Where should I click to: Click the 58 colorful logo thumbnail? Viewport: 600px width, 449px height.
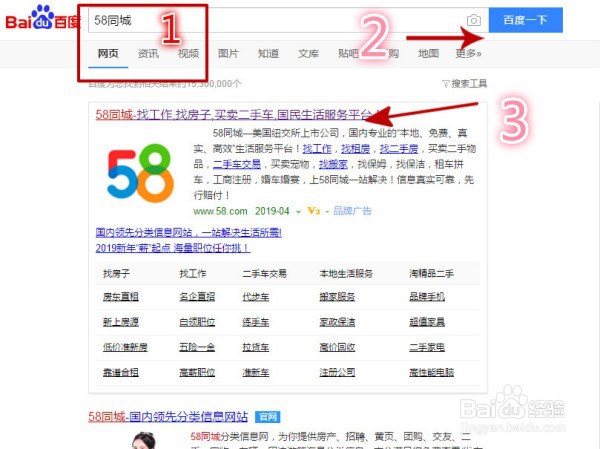point(140,173)
